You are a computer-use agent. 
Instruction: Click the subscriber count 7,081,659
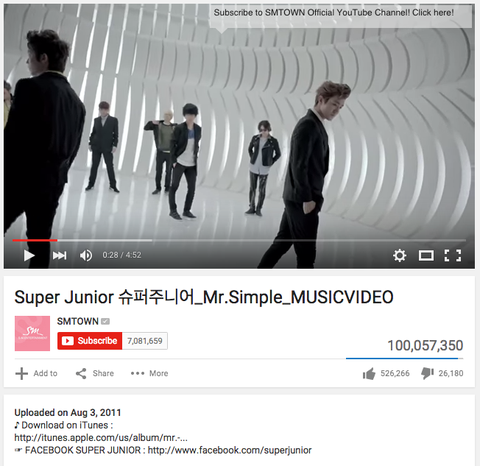coord(145,341)
